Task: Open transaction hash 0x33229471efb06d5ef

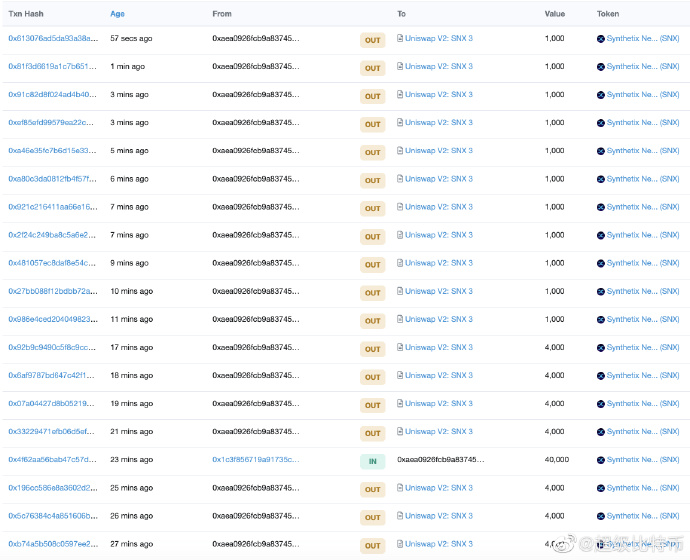Action: tap(52, 432)
